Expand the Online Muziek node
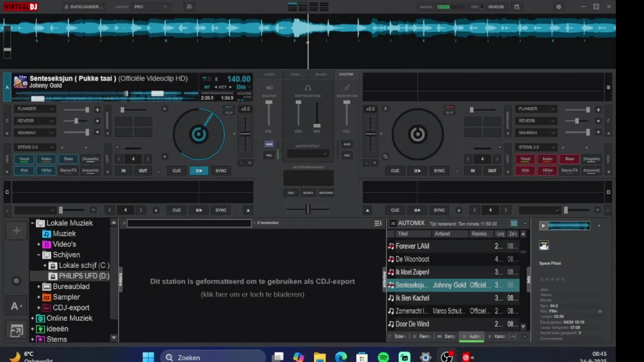Image resolution: width=644 pixels, height=362 pixels. [32, 318]
